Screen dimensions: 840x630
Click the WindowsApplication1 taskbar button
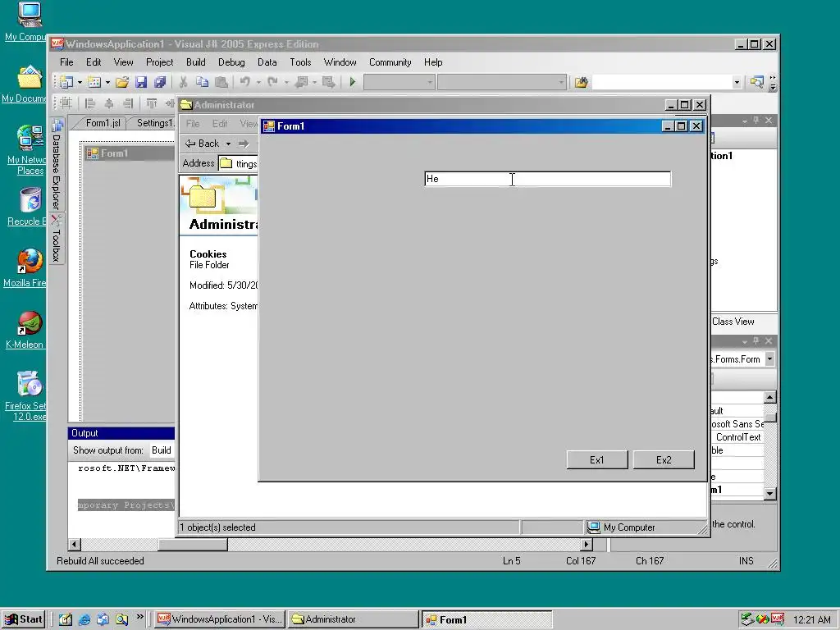pos(220,619)
